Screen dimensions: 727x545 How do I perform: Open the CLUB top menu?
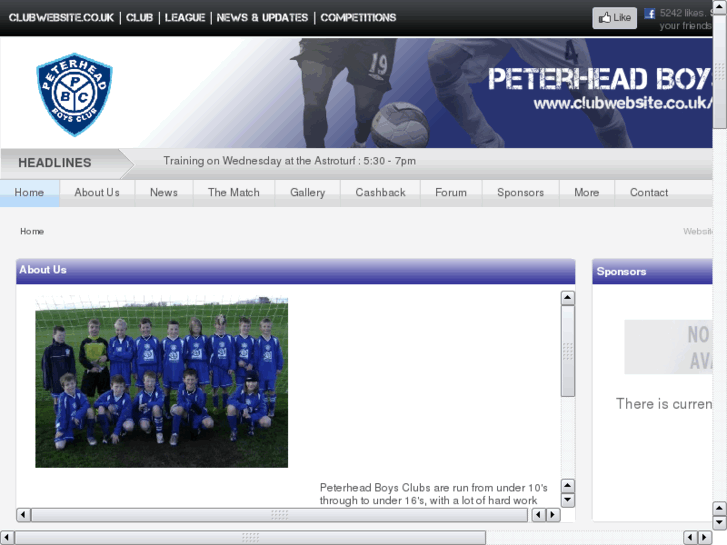139,18
